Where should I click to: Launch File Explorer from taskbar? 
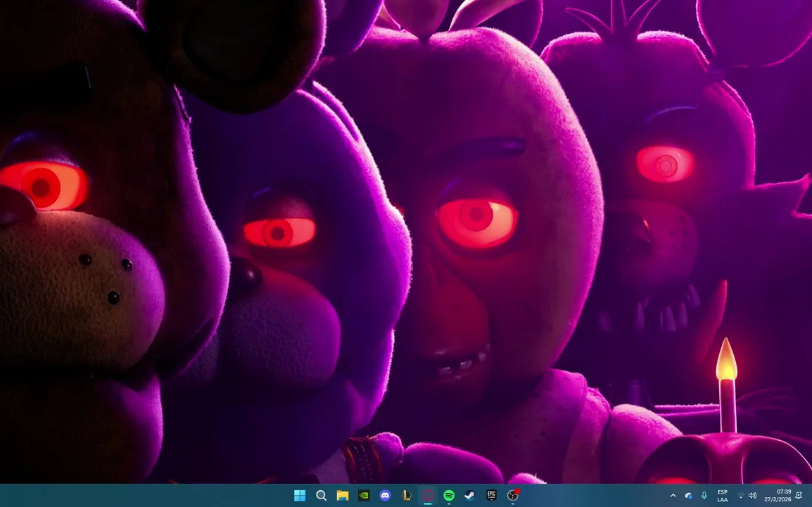(342, 496)
